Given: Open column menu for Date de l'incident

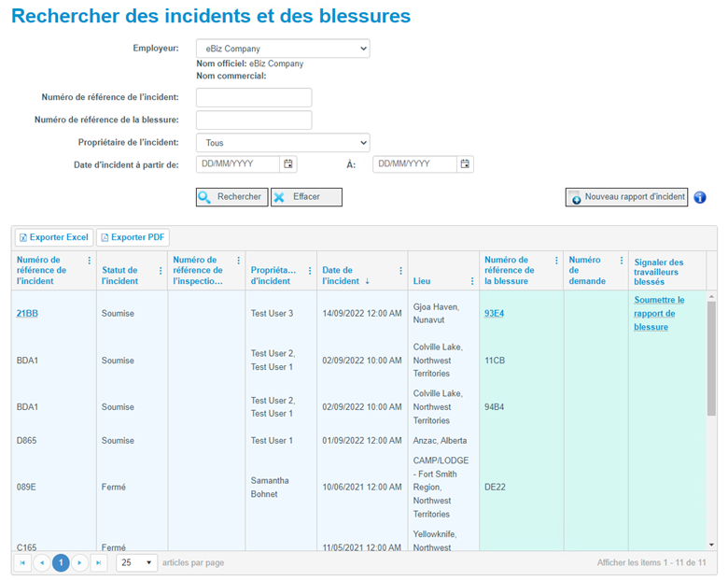Looking at the screenshot, I should click(400, 271).
